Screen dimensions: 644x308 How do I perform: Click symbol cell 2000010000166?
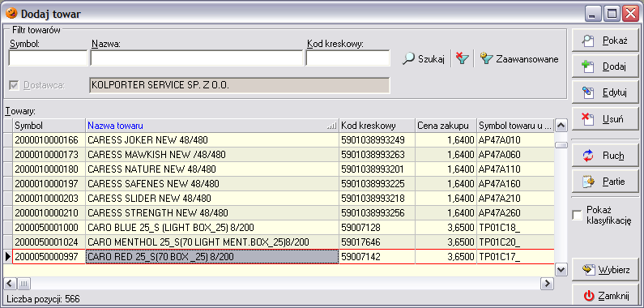click(49, 139)
